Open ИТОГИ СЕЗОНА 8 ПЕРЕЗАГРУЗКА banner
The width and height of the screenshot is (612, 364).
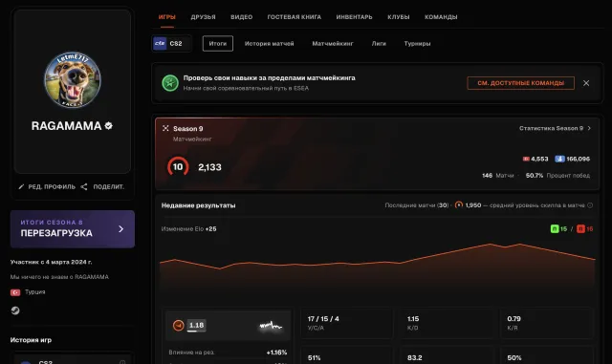(73, 229)
